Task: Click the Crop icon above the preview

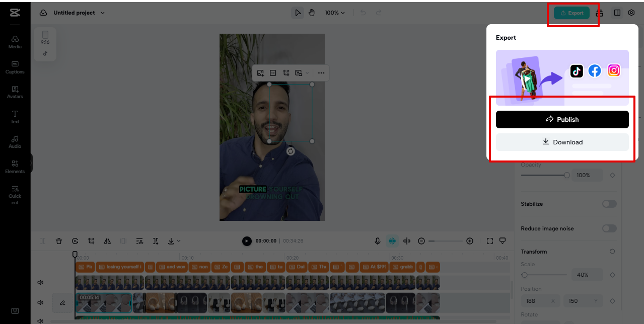Action: click(x=285, y=73)
